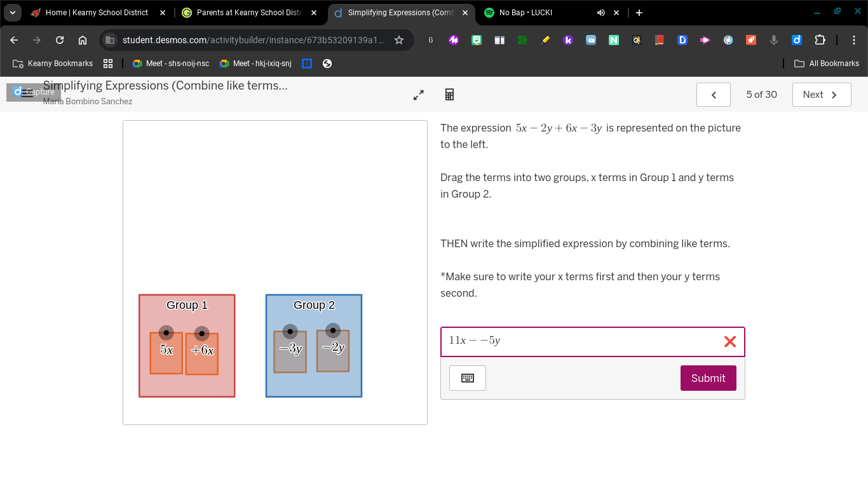Click the yellow highlighter extension icon
The image size is (868, 488).
(545, 40)
